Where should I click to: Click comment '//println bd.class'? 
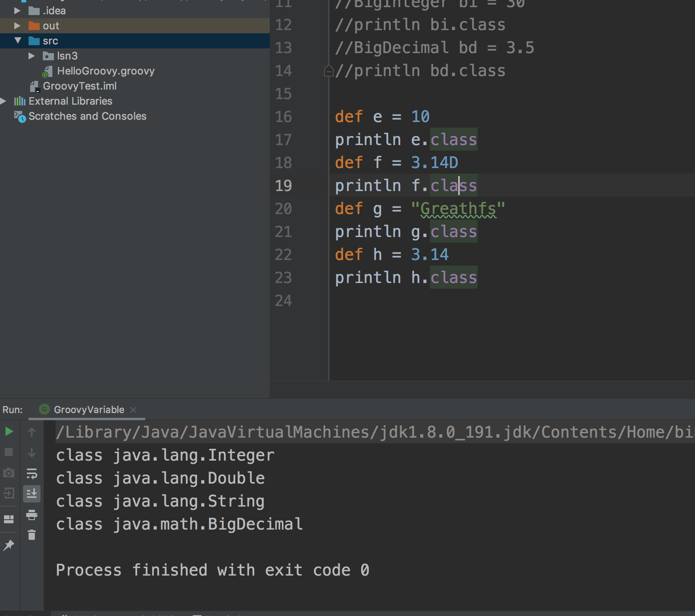[x=420, y=71]
